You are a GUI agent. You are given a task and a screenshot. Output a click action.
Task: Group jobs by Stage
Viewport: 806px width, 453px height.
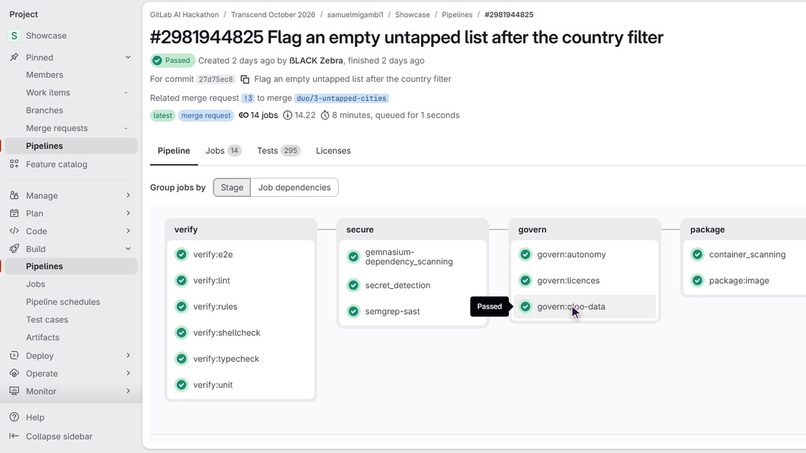tap(232, 188)
